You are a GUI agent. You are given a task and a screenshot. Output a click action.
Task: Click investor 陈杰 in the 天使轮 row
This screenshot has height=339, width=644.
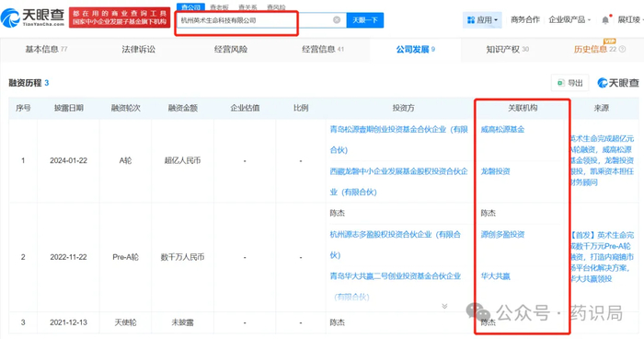point(338,322)
